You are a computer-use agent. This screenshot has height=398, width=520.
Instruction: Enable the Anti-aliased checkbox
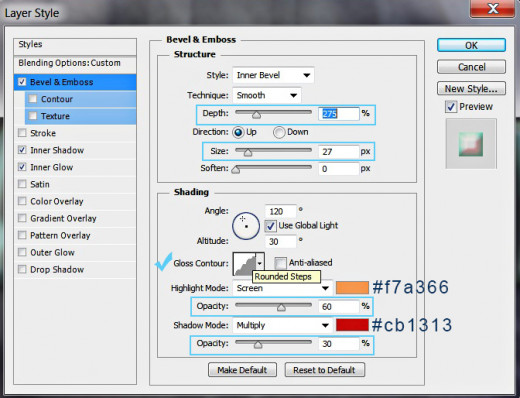pos(280,263)
